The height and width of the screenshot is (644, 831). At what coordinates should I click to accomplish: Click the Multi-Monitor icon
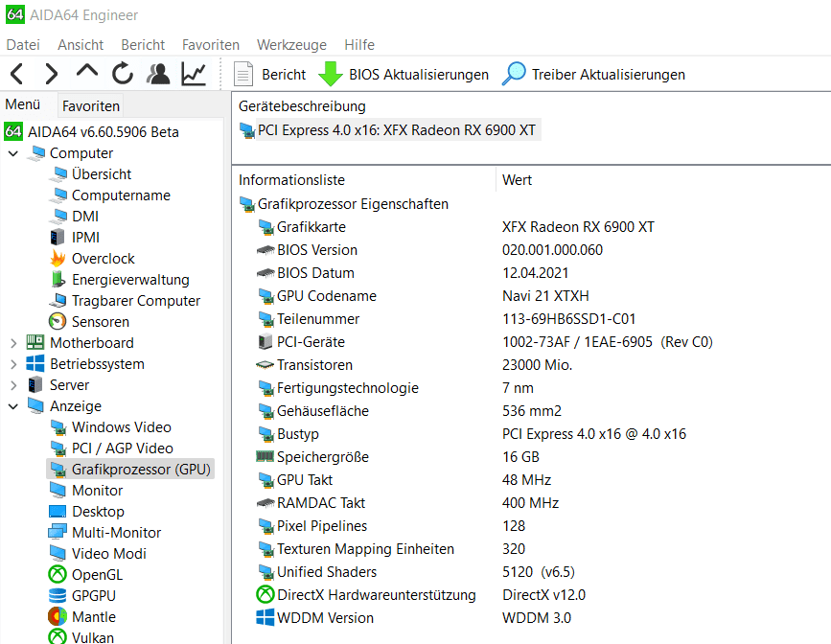pos(58,532)
